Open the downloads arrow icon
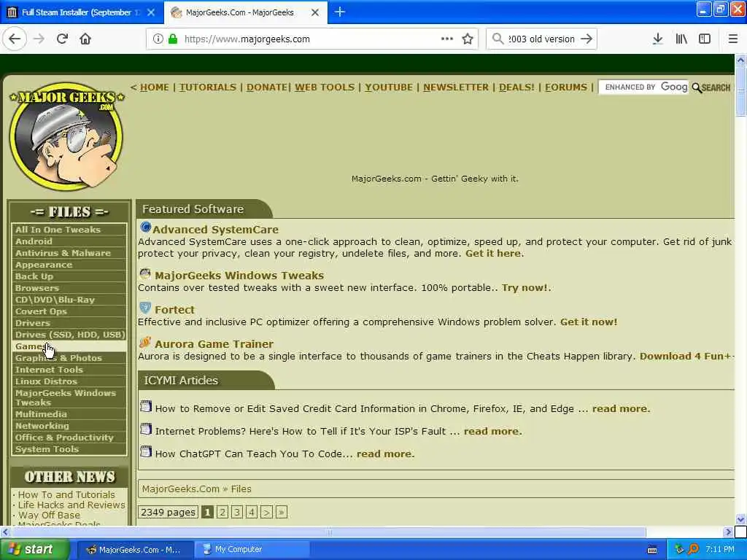 coord(658,39)
